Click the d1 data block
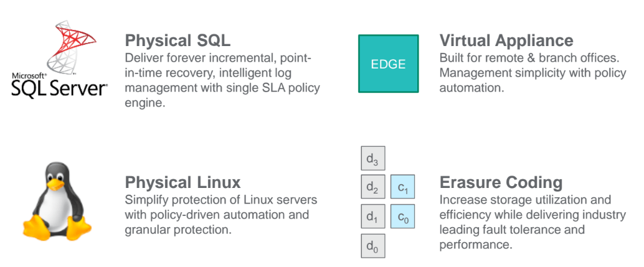Viewport: 644px width, 267px height. click(373, 216)
